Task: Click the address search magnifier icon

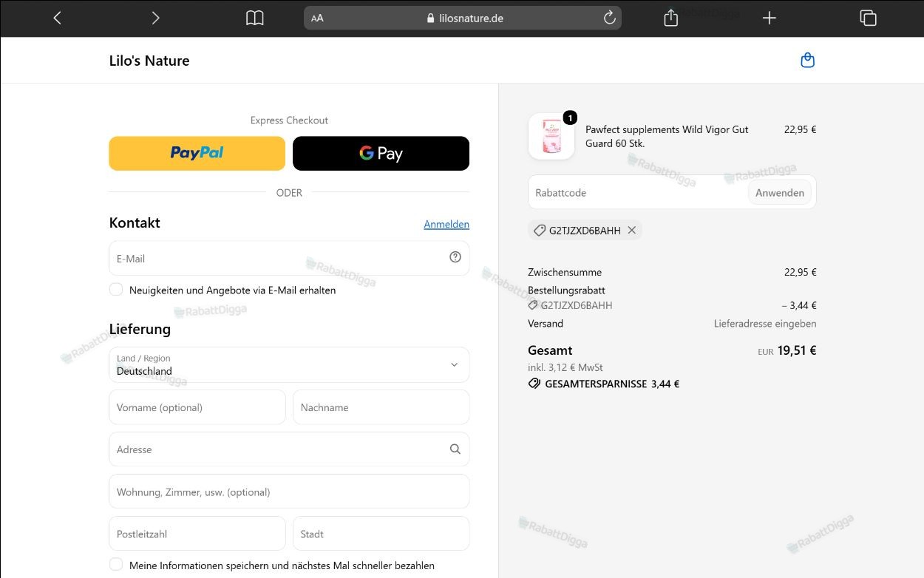Action: pos(455,449)
